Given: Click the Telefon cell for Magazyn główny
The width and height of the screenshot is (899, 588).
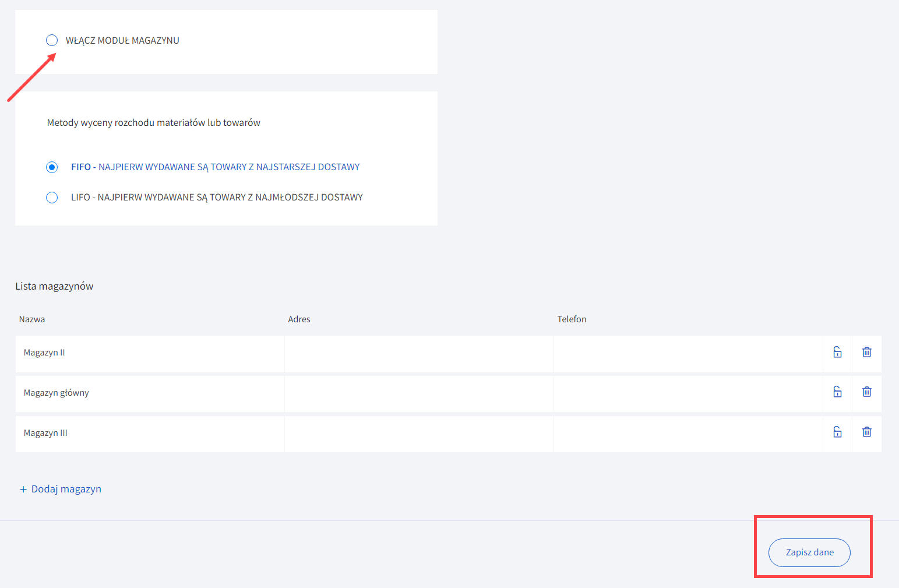Looking at the screenshot, I should tap(688, 393).
